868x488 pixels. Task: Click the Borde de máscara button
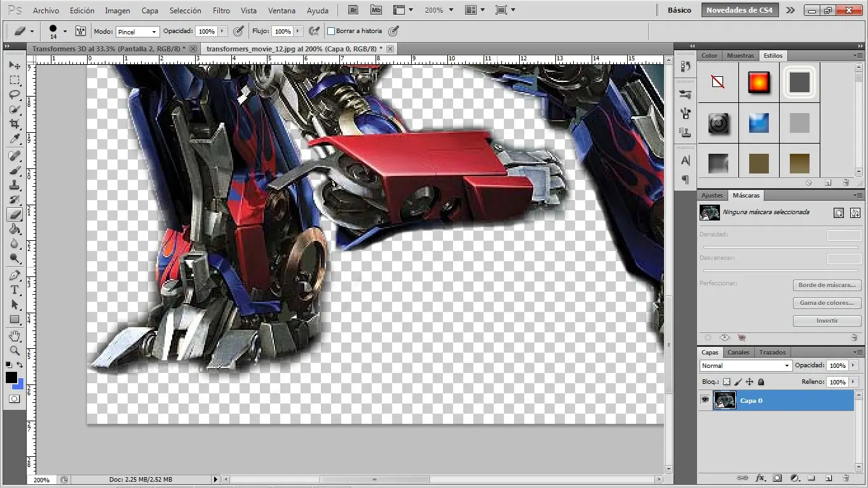tap(827, 285)
